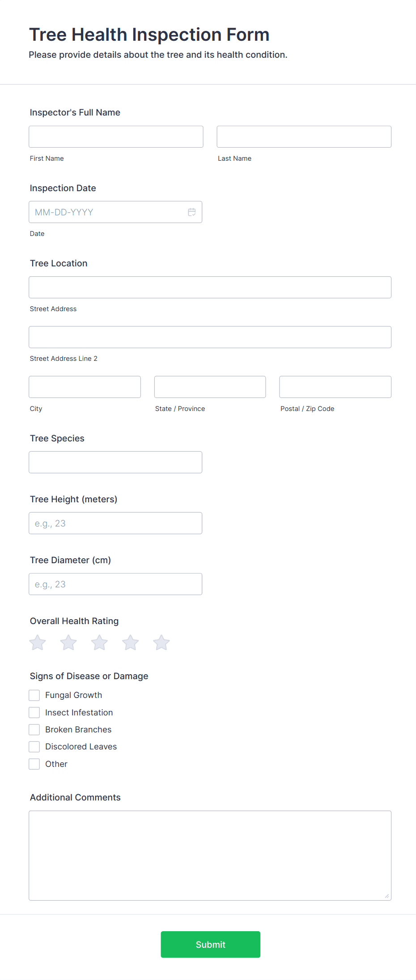
Task: Select the first star for health rating
Action: click(37, 642)
